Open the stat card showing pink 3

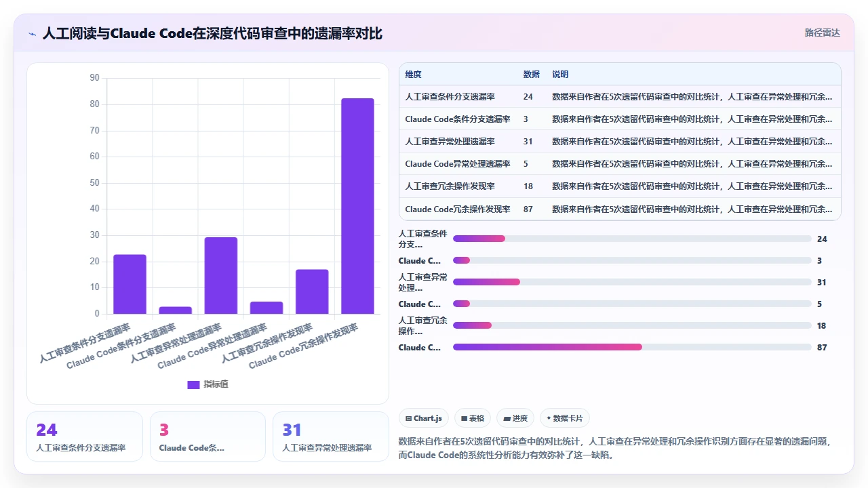(x=208, y=436)
